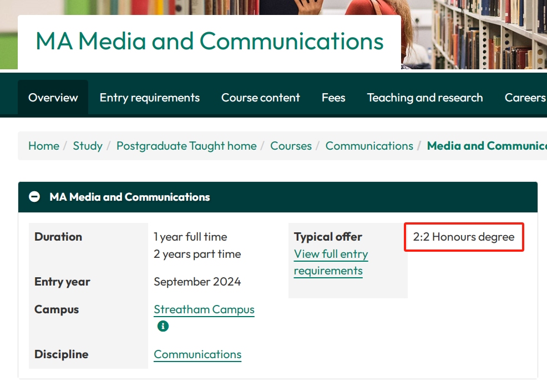Click the Communications breadcrumb link
The image size is (547, 392).
369,146
